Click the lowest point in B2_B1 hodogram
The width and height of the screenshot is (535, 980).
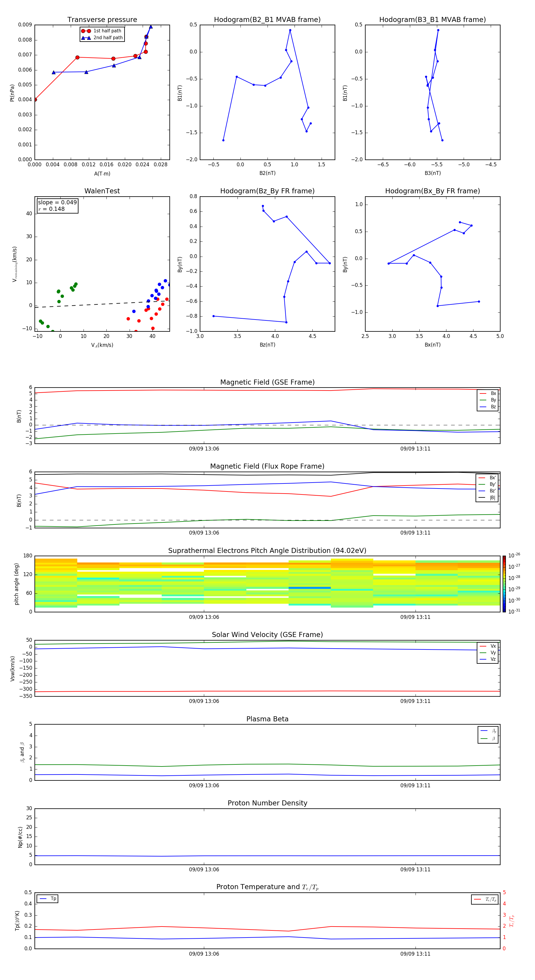[223, 140]
